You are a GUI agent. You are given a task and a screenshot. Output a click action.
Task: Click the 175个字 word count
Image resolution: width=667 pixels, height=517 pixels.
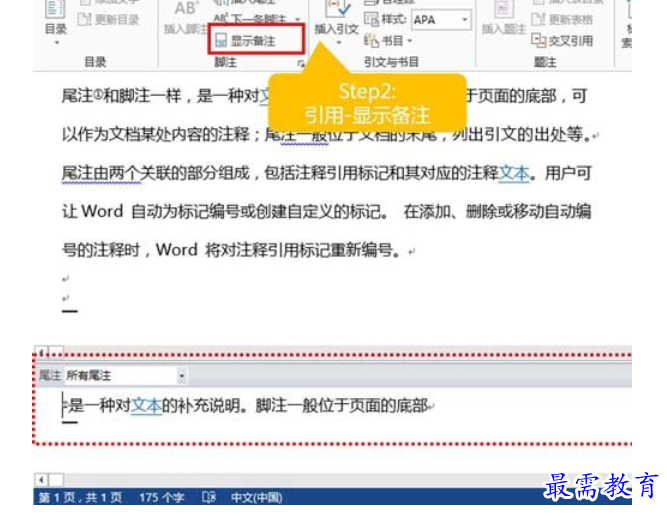click(x=162, y=497)
